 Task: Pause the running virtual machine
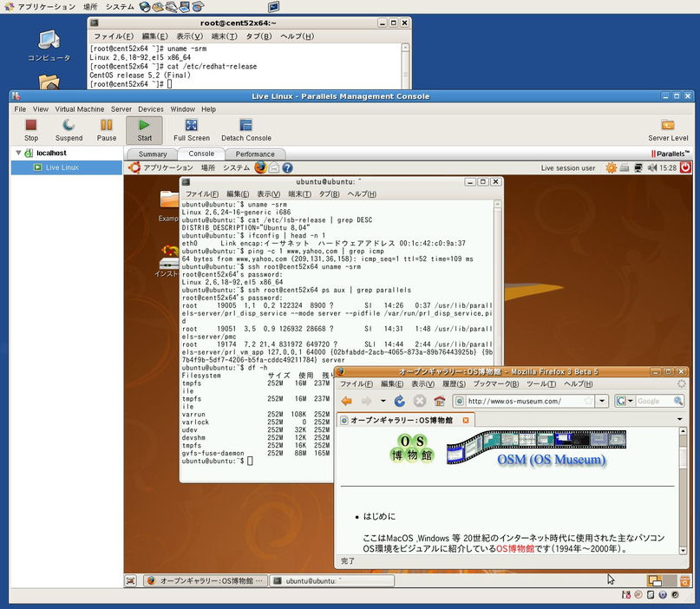(106, 130)
